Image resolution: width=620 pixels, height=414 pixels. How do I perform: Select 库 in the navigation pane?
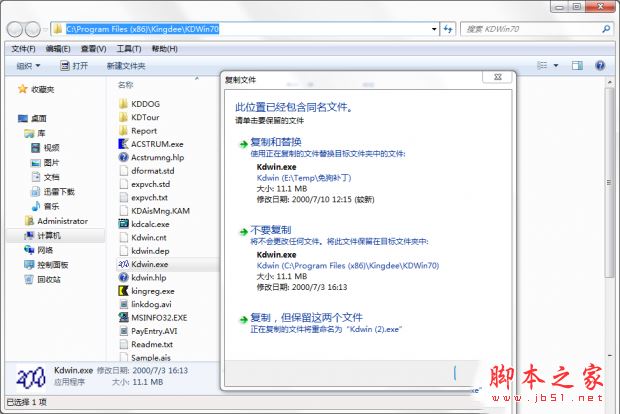click(x=35, y=133)
